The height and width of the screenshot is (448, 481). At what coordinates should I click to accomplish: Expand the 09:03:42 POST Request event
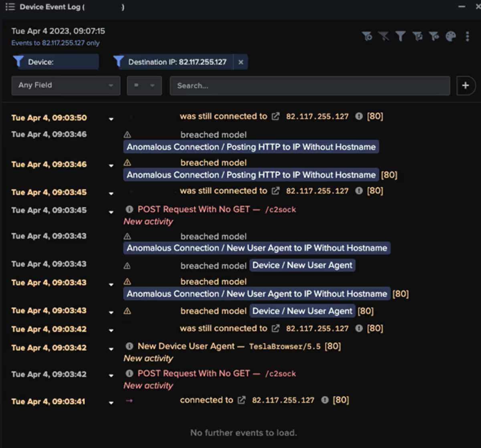(x=111, y=375)
